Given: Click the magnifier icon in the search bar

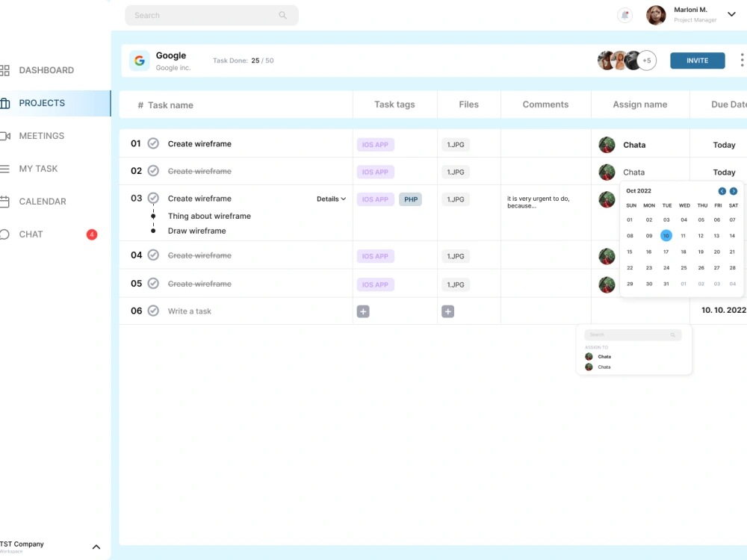Looking at the screenshot, I should (x=282, y=15).
